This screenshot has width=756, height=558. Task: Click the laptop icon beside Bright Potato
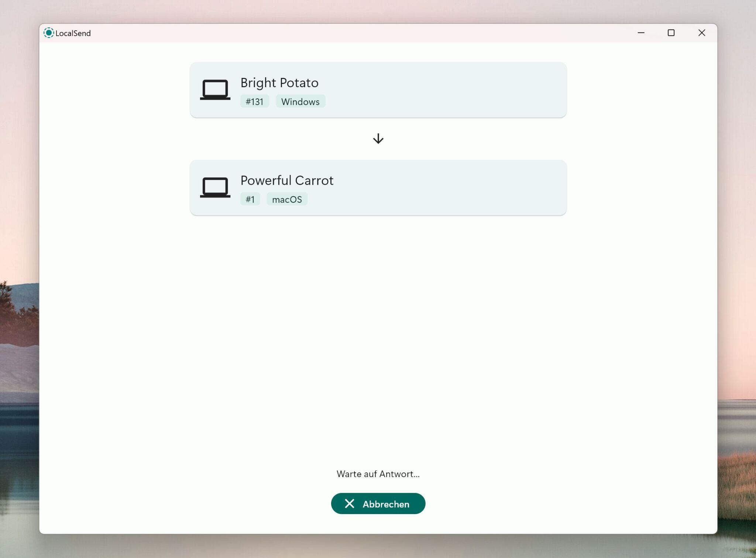coord(215,90)
